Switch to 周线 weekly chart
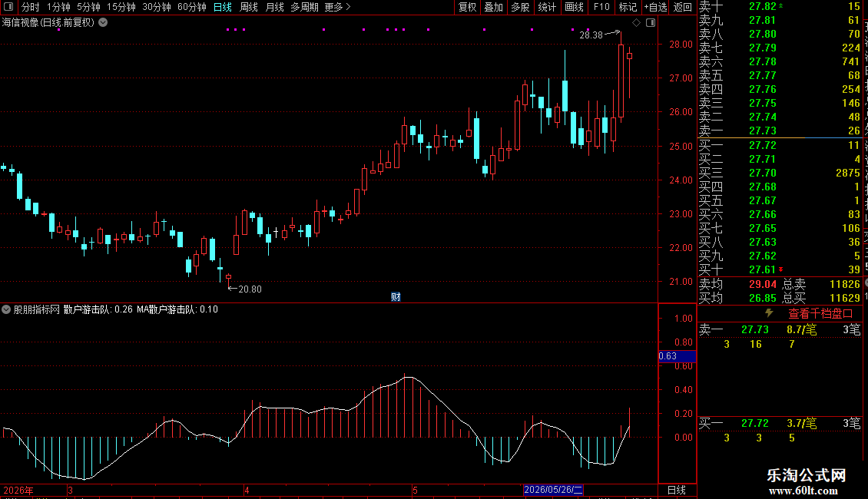Viewport: 868px width, 499px height. pos(249,7)
